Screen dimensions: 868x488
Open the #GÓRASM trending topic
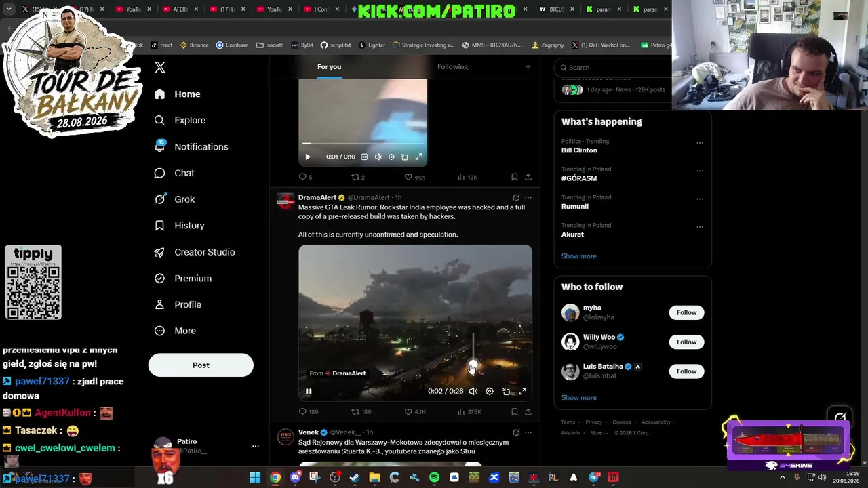579,178
